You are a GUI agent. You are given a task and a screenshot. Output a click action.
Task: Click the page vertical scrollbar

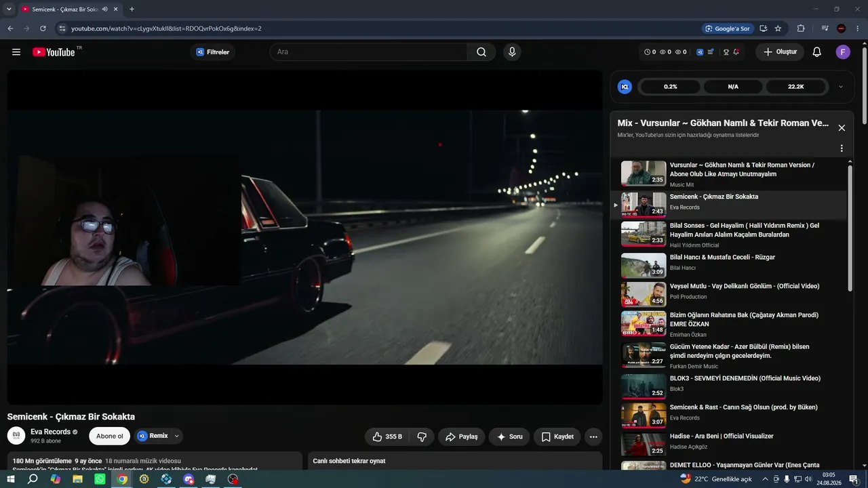click(x=864, y=85)
